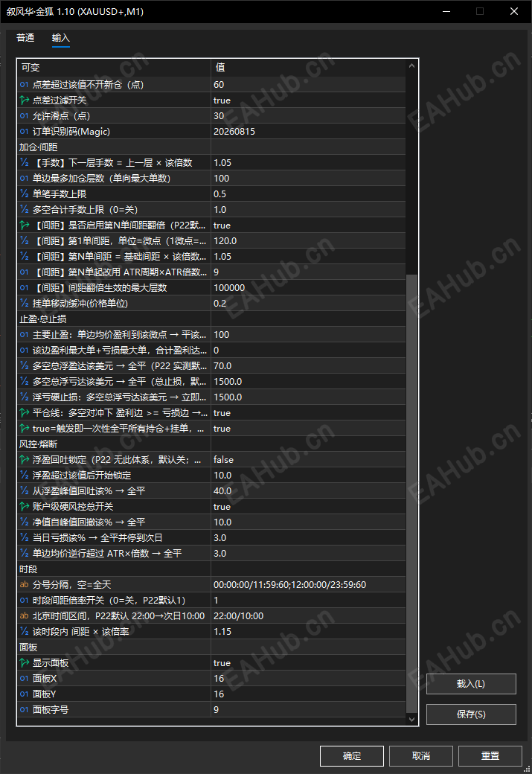Click the integer icon of 单边最多加仓层数 row
This screenshot has height=774, width=532.
pyautogui.click(x=24, y=178)
